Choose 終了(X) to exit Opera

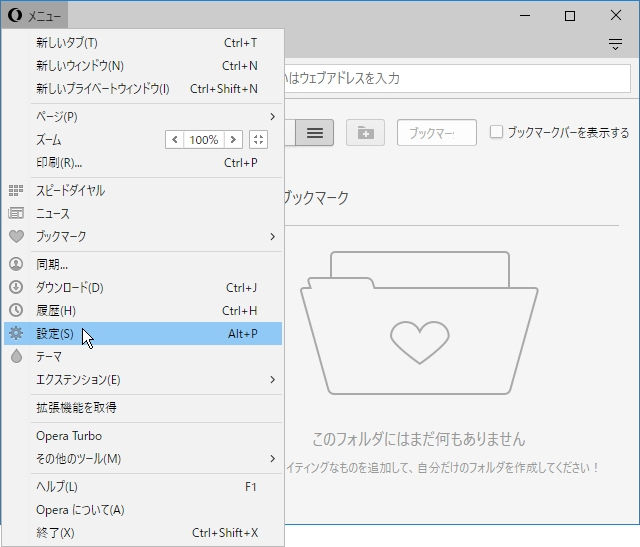click(143, 533)
